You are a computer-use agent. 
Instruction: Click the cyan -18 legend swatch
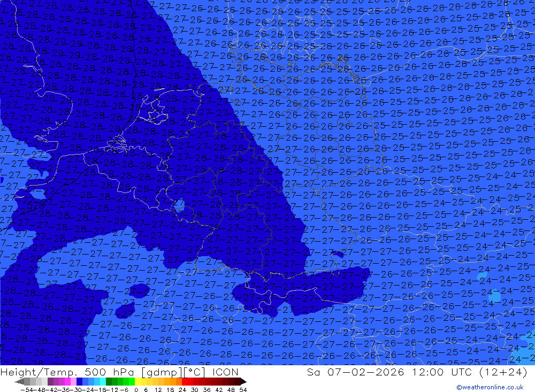pyautogui.click(x=103, y=382)
